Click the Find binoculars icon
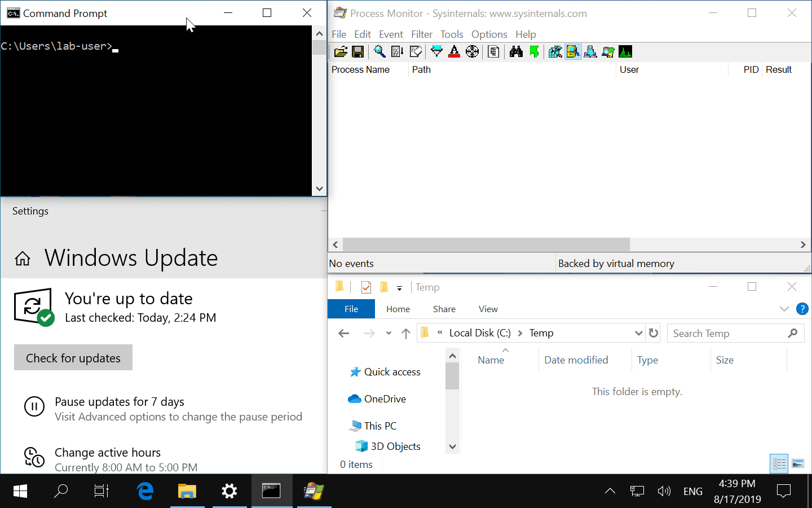The width and height of the screenshot is (812, 508). coord(516,52)
